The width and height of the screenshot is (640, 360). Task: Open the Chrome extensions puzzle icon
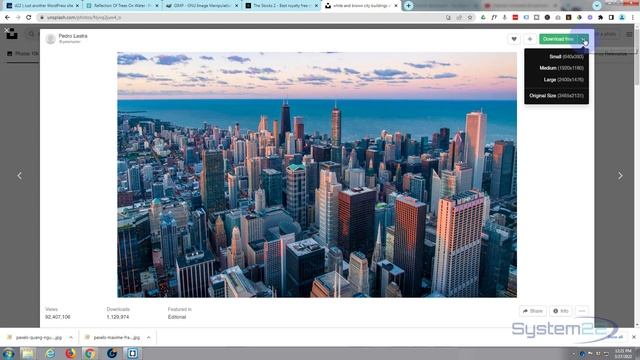click(600, 18)
